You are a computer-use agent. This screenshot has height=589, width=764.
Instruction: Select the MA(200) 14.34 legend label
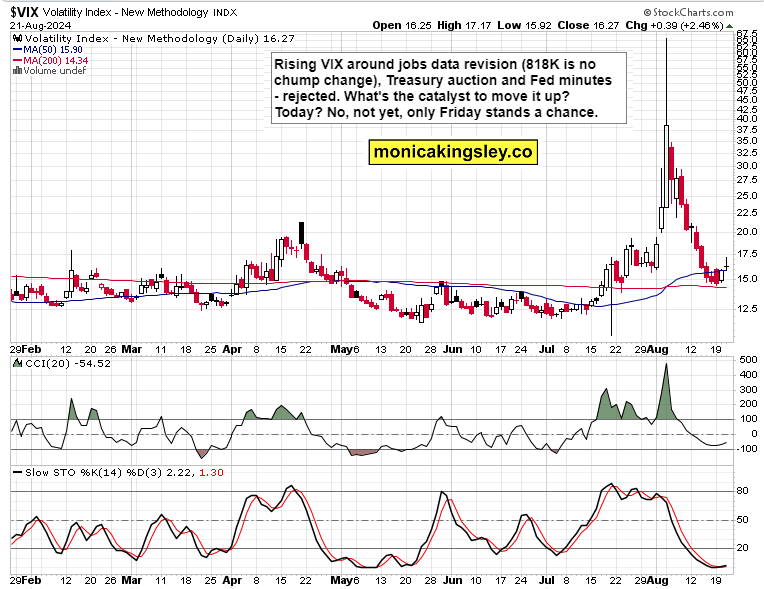coord(57,58)
